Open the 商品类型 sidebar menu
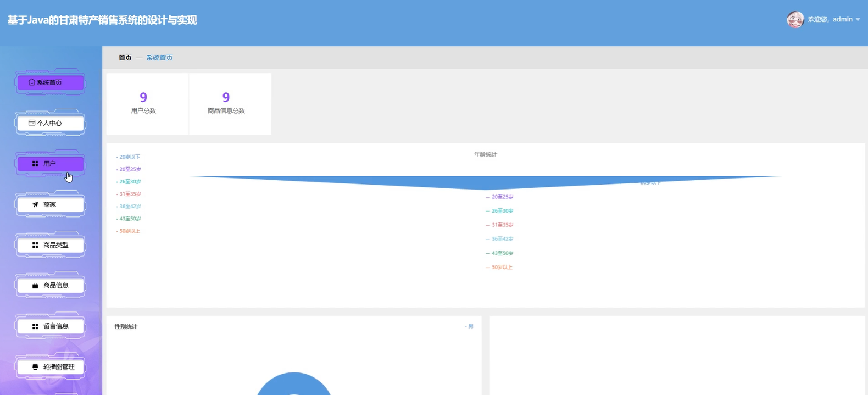Image resolution: width=868 pixels, height=395 pixels. [x=50, y=245]
